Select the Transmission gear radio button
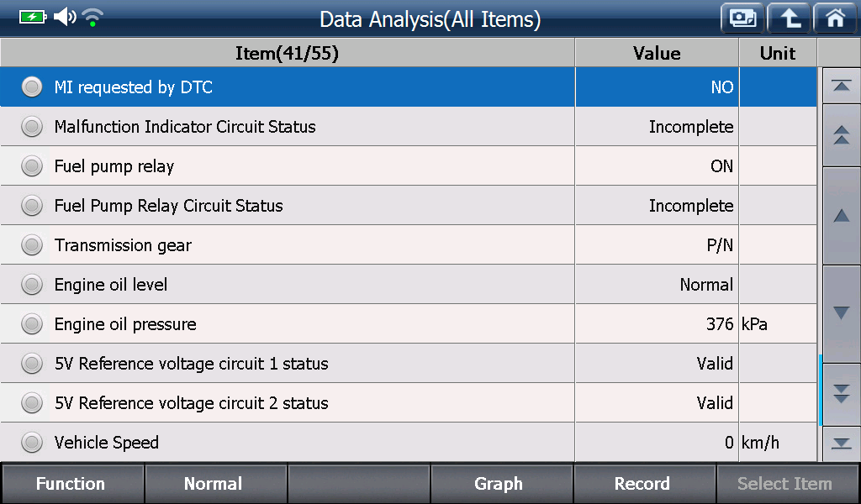Image resolution: width=861 pixels, height=504 pixels. [32, 245]
